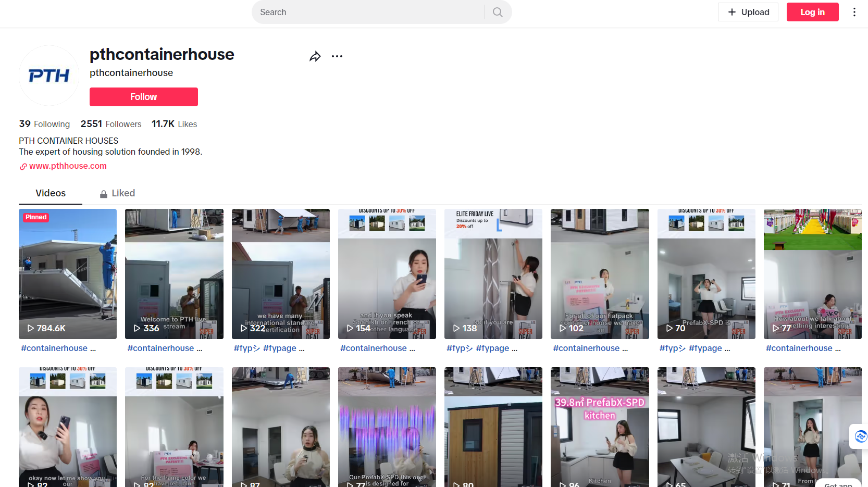This screenshot has width=868, height=487.
Task: Click the 'PTH CONTAINER HOUSES' bio text
Action: pyautogui.click(x=69, y=141)
